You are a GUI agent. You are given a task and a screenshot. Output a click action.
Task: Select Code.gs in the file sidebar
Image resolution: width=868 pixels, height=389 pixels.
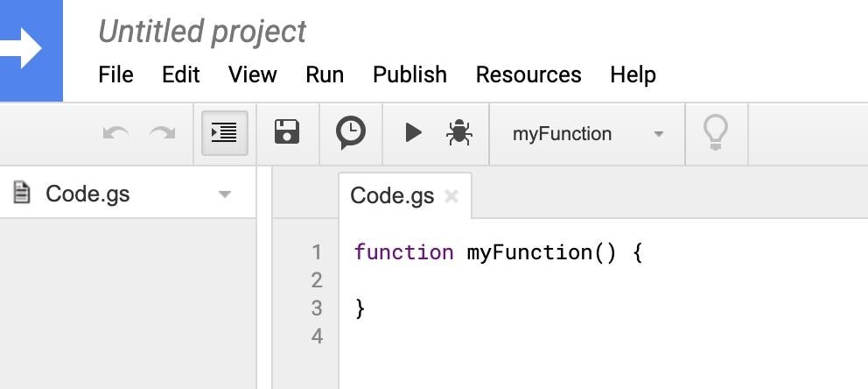click(87, 194)
